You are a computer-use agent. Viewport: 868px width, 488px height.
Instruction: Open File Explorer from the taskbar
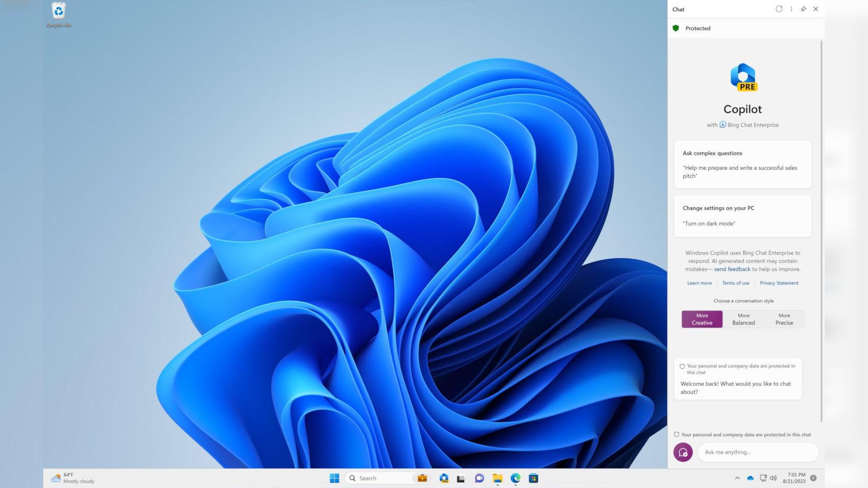[x=498, y=478]
